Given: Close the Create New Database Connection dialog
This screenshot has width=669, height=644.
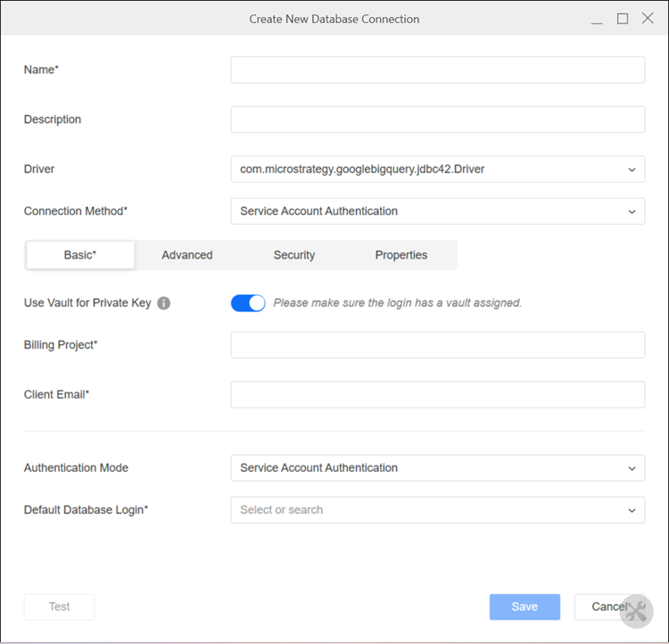Looking at the screenshot, I should pos(648,19).
